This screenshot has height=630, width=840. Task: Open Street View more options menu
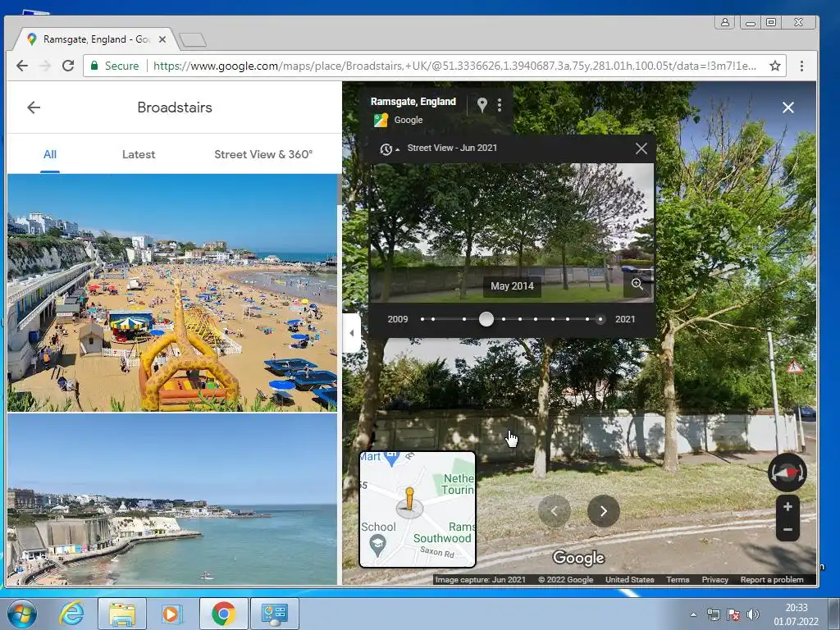[x=500, y=104]
